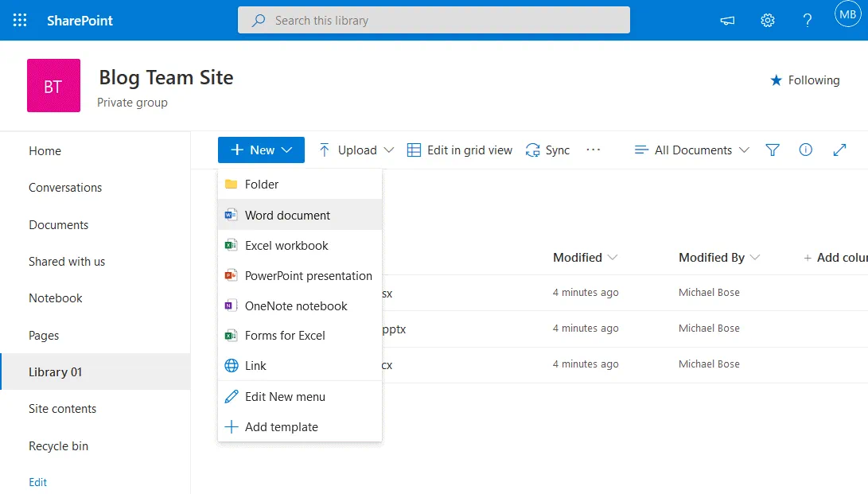The width and height of the screenshot is (868, 494).
Task: Toggle the Following star for site
Action: tap(804, 80)
